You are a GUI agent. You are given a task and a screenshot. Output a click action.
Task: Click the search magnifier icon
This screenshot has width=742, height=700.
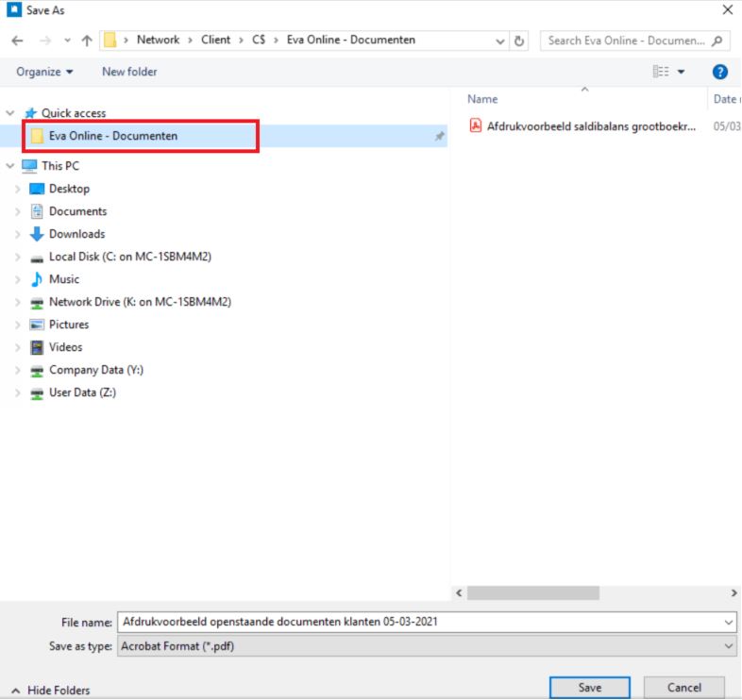(x=719, y=41)
